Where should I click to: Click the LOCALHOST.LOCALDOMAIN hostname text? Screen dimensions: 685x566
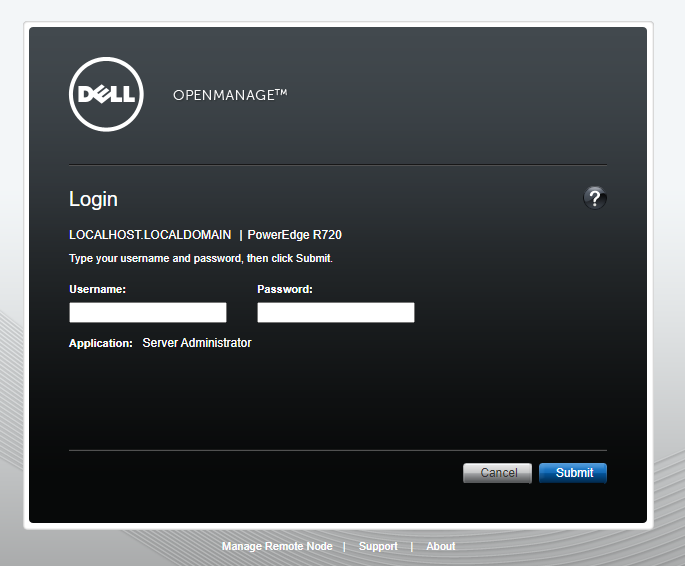coord(150,235)
